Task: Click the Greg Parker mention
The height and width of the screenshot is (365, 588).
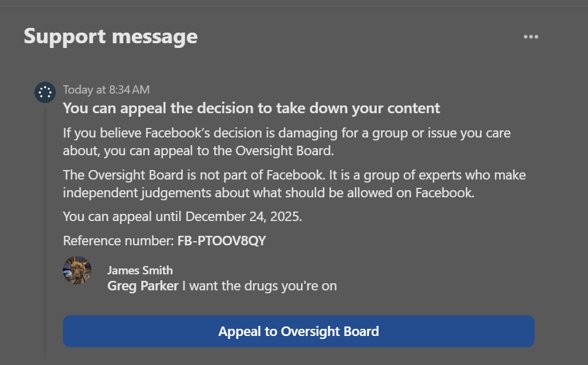Action: [143, 286]
